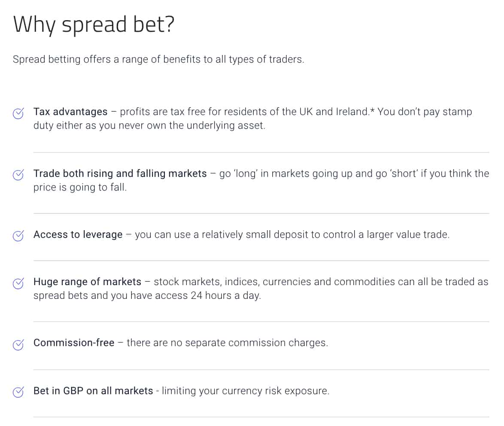This screenshot has width=504, height=426.
Task: Click the bold 'Commission-free' label
Action: [74, 343]
